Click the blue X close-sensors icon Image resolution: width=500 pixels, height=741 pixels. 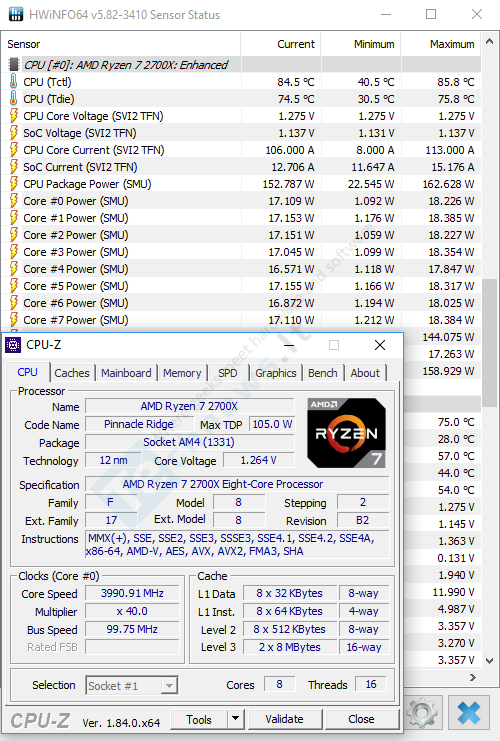(469, 713)
